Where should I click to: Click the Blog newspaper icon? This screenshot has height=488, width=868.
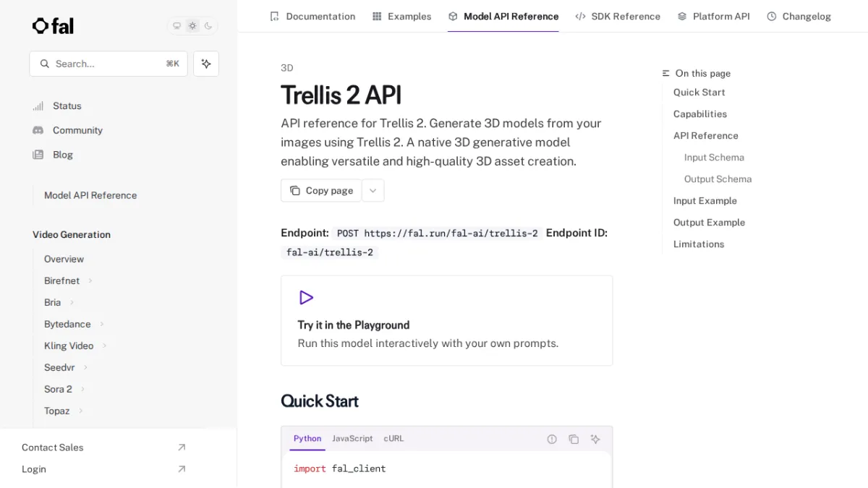(38, 155)
